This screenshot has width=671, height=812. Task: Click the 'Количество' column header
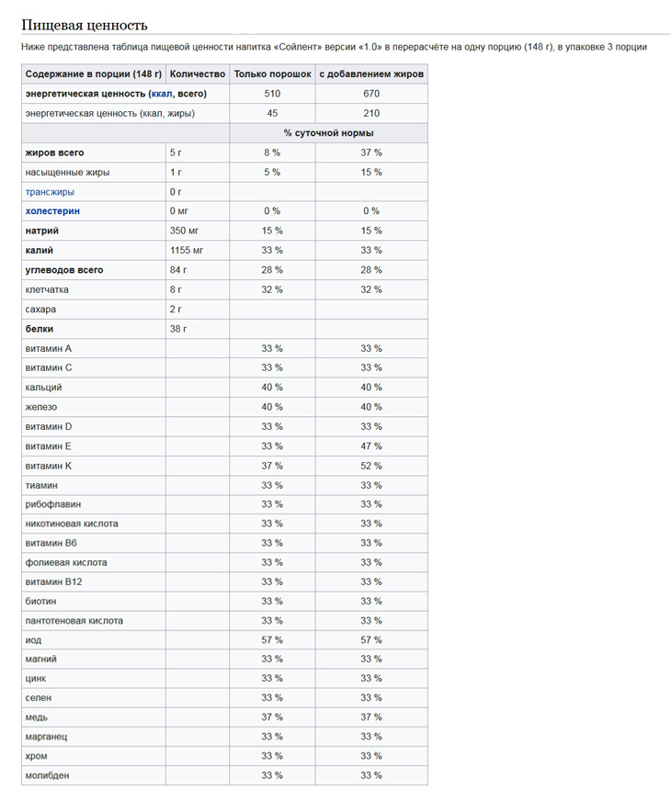[198, 74]
